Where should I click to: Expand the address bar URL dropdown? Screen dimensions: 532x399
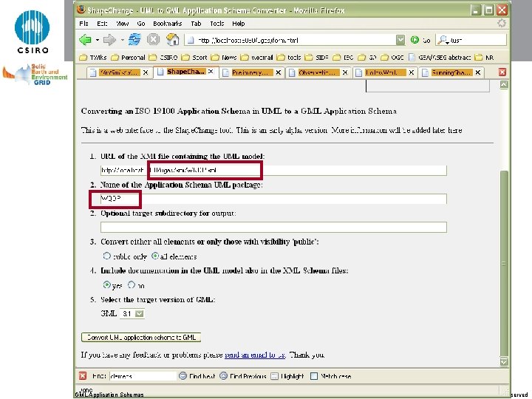pyautogui.click(x=400, y=40)
